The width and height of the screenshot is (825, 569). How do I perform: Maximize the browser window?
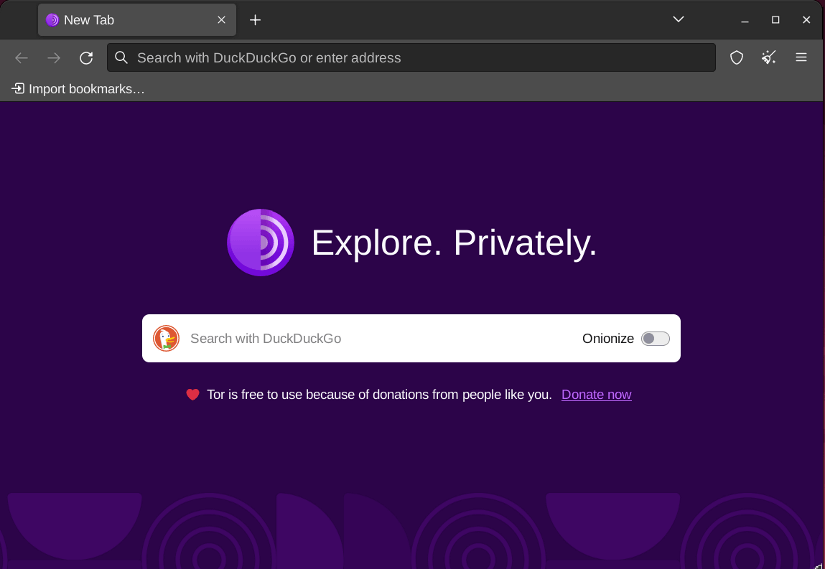pos(776,20)
